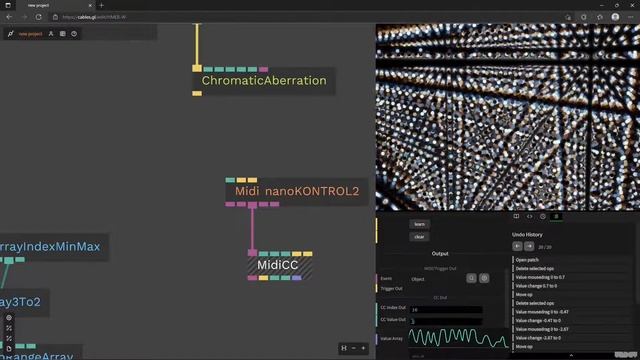
Task: Click the round smiley icon in cables toolbar
Action: (x=74, y=34)
